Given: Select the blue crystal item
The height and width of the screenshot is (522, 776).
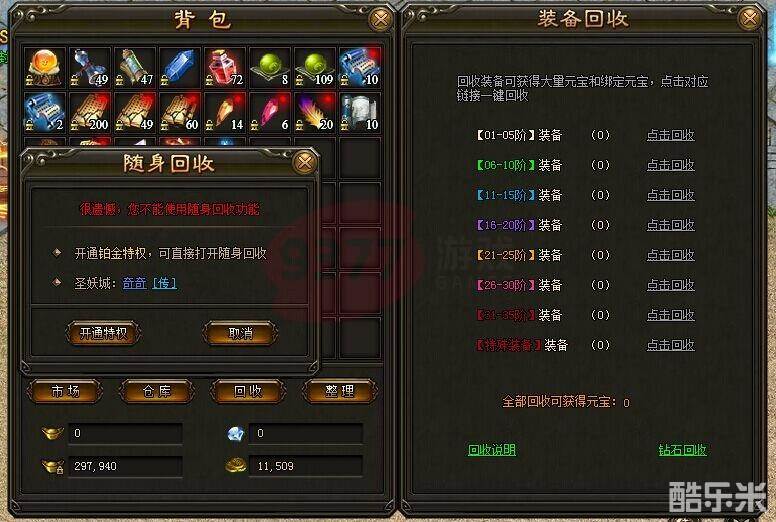Looking at the screenshot, I should [180, 68].
